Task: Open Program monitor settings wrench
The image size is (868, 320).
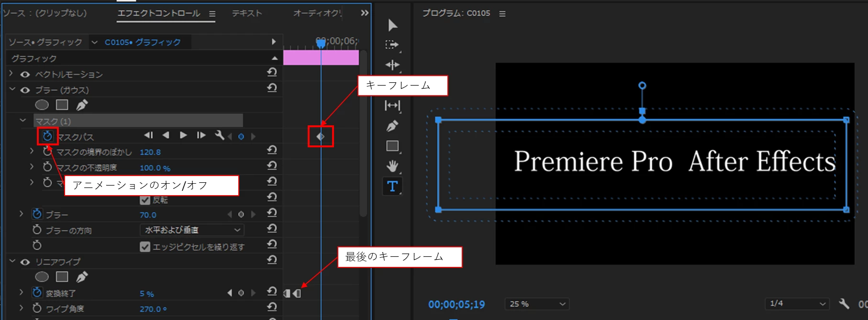Action: pos(844,303)
